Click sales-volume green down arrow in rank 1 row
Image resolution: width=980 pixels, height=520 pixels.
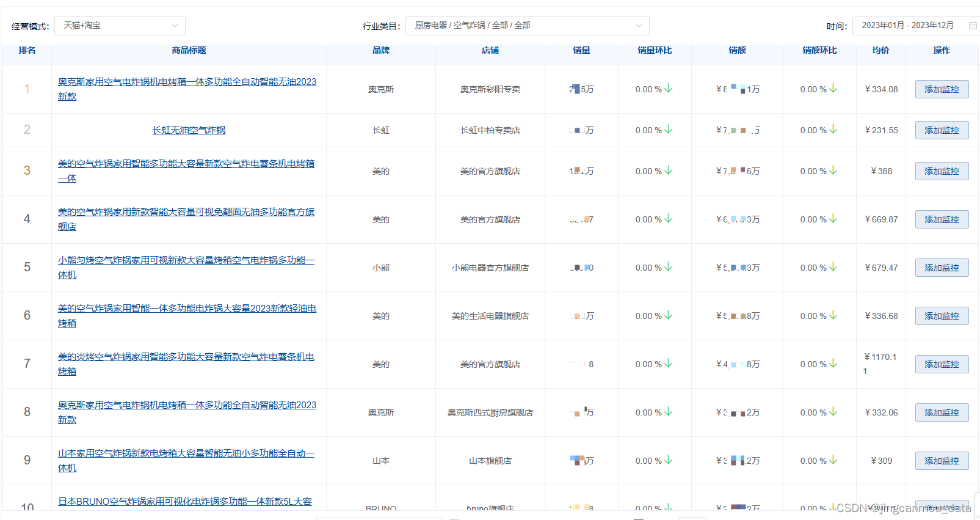[669, 89]
